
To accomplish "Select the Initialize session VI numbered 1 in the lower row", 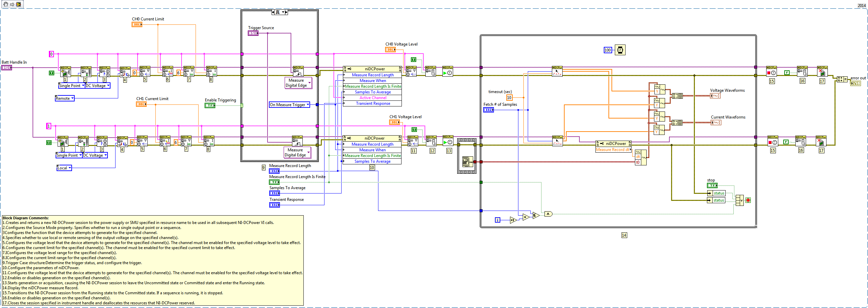I will (x=63, y=141).
